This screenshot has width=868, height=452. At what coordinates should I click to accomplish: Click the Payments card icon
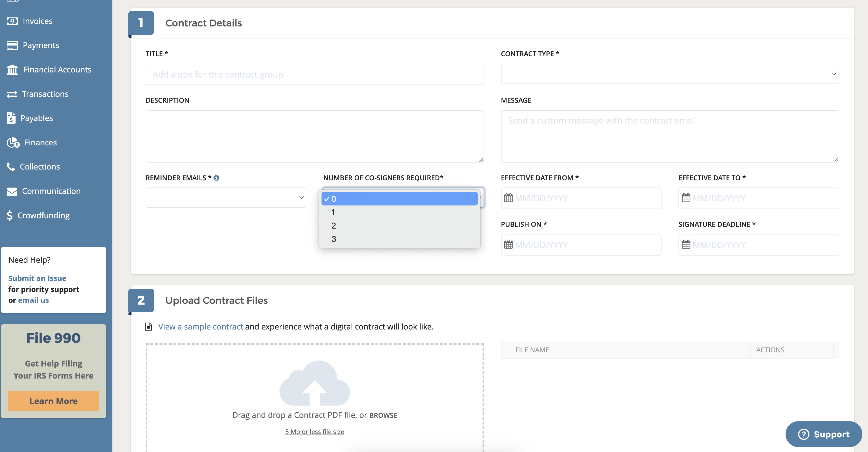point(12,45)
